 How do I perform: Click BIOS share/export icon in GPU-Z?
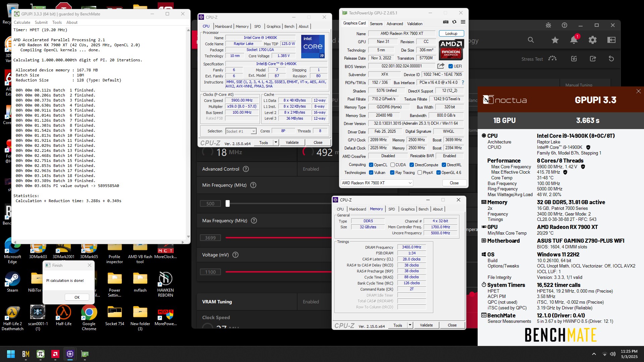click(441, 66)
